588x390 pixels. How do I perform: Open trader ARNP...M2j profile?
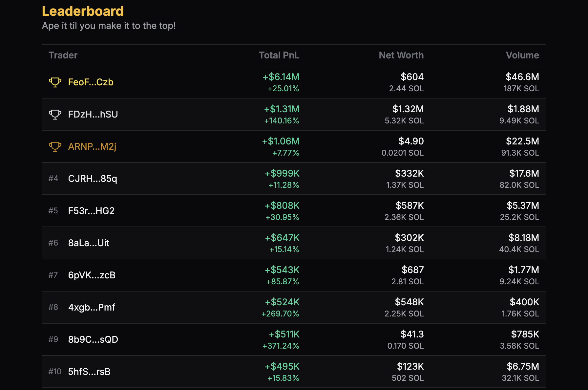click(92, 146)
